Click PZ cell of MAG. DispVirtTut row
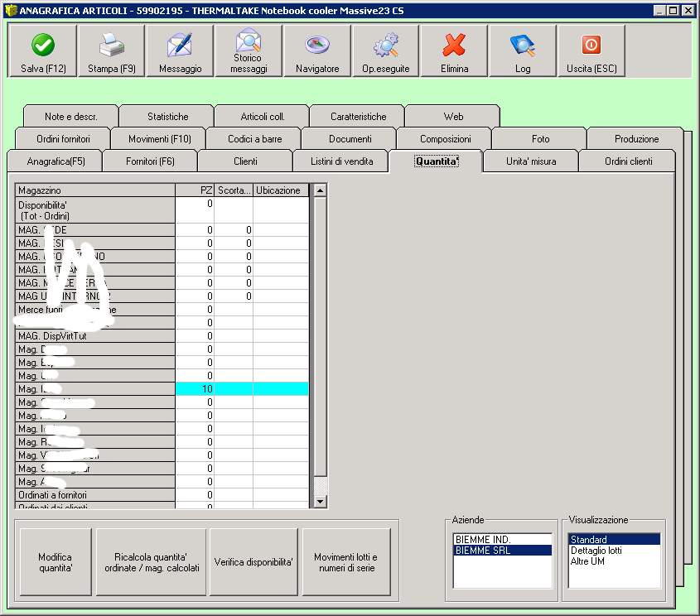 [x=195, y=336]
